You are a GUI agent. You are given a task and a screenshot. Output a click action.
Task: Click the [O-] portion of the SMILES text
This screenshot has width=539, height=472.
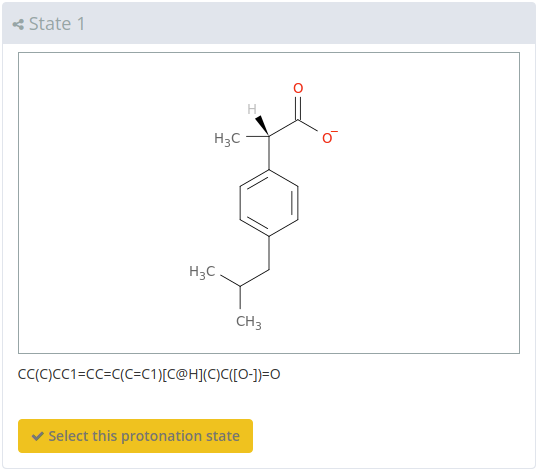tap(246, 374)
